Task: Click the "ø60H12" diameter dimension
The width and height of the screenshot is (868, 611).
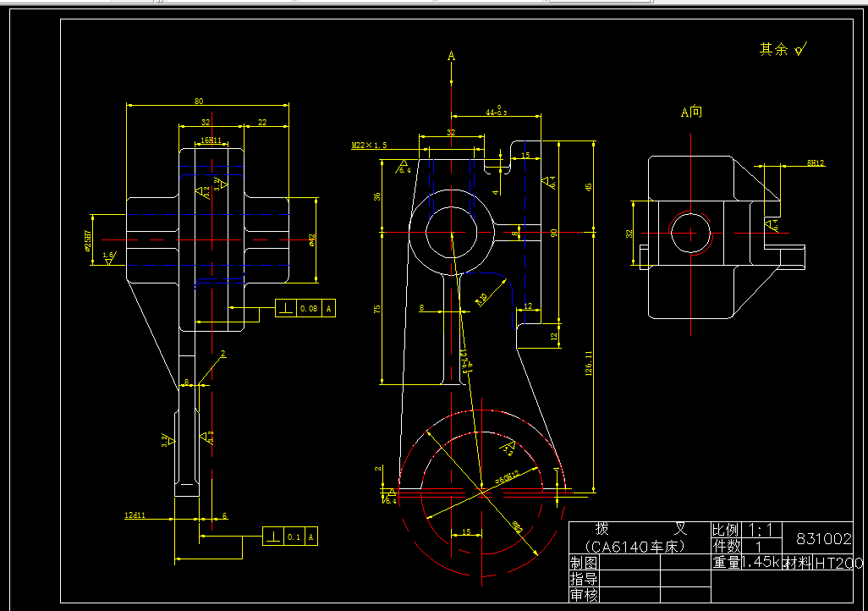Action: click(507, 477)
